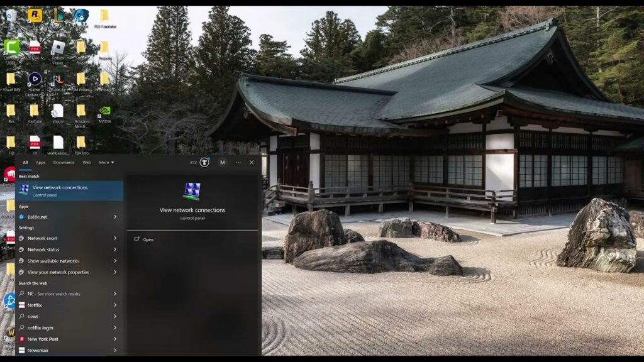Screen dimensions: 644x362
Task: Click the large View network connections preview icon
Action: pos(192,191)
